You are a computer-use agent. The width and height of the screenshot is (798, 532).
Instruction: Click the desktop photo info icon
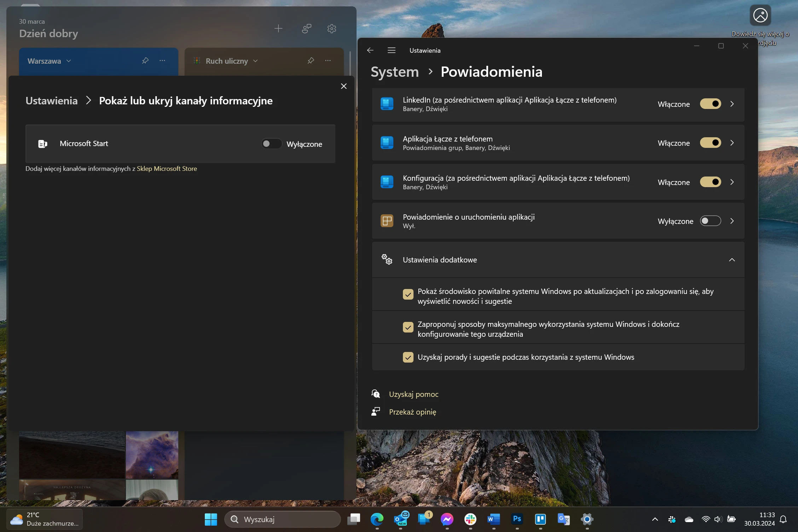pyautogui.click(x=760, y=16)
